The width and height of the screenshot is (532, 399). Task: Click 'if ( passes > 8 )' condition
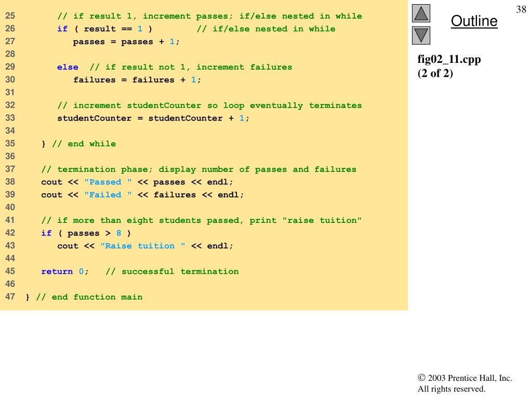tap(86, 233)
